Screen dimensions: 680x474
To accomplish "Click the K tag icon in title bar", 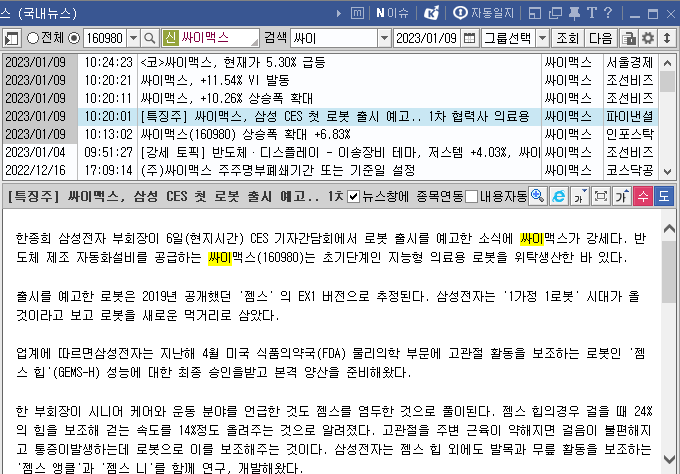I will [432, 13].
